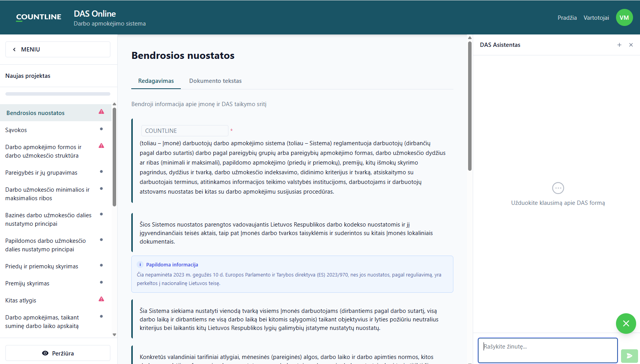640x364 pixels.
Task: Switch to Dokumento tekstas tab
Action: 215,81
